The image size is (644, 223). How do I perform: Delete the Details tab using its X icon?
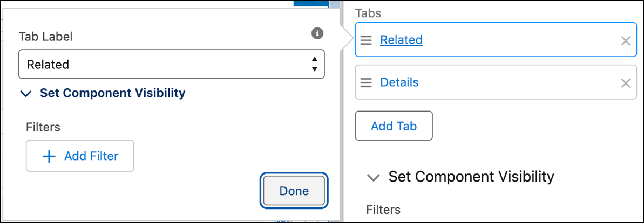(626, 83)
